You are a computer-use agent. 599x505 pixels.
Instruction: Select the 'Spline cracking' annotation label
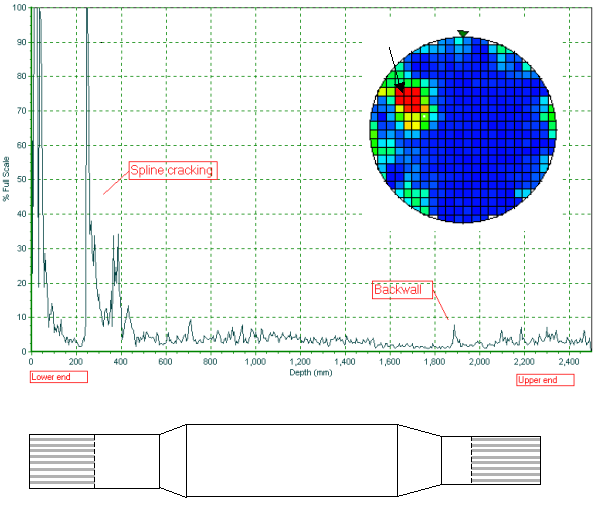tap(173, 170)
